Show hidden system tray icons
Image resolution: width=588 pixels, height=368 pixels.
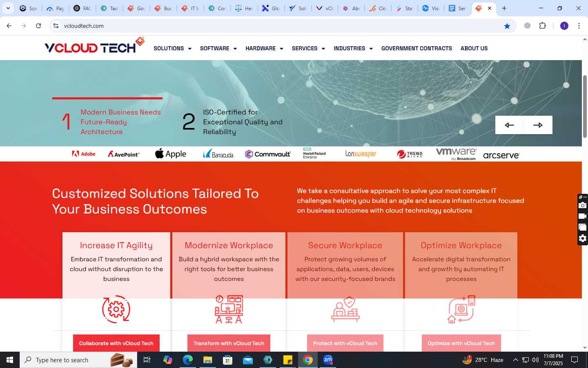click(515, 360)
